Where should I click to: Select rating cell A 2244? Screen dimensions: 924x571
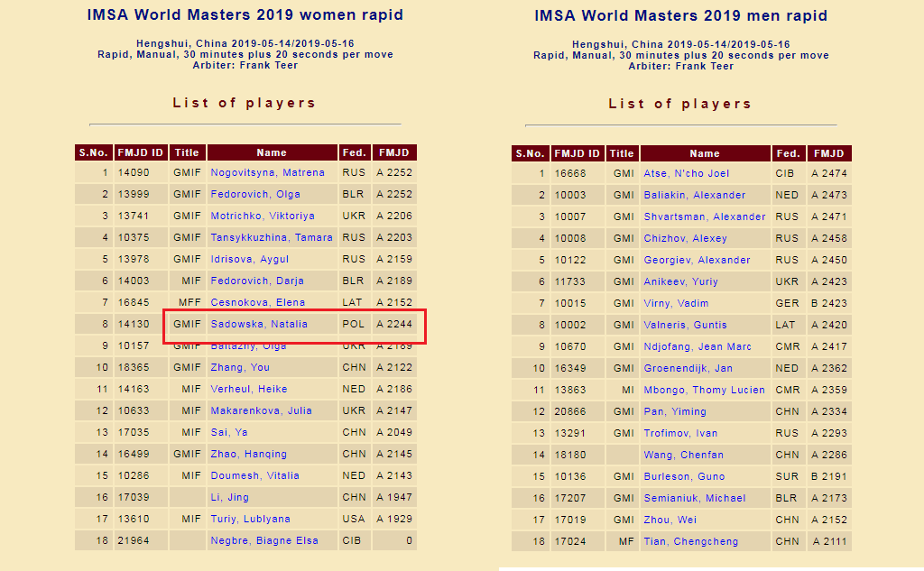394,324
